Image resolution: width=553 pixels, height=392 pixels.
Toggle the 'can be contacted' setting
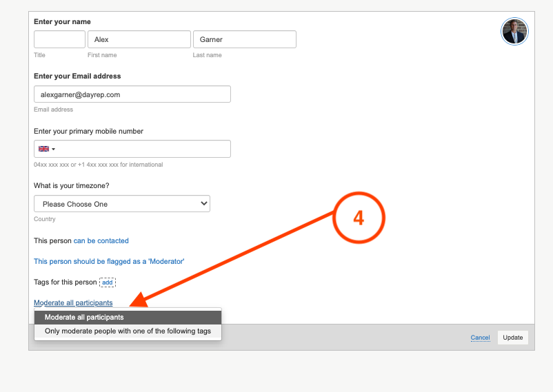pyautogui.click(x=101, y=240)
